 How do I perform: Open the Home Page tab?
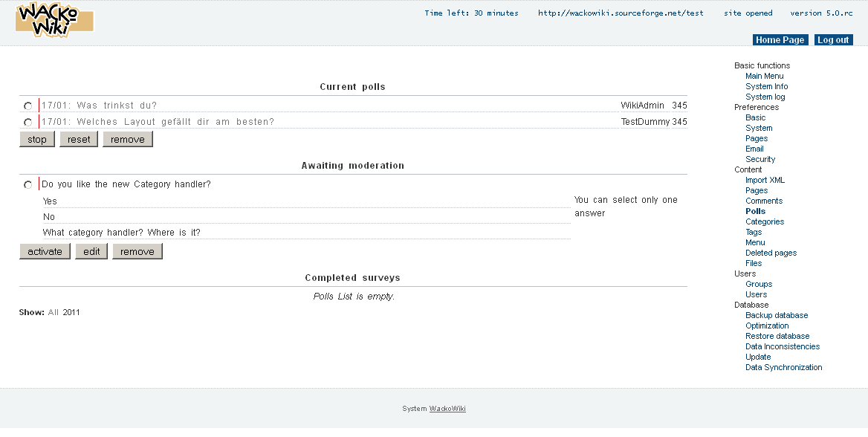tap(780, 40)
